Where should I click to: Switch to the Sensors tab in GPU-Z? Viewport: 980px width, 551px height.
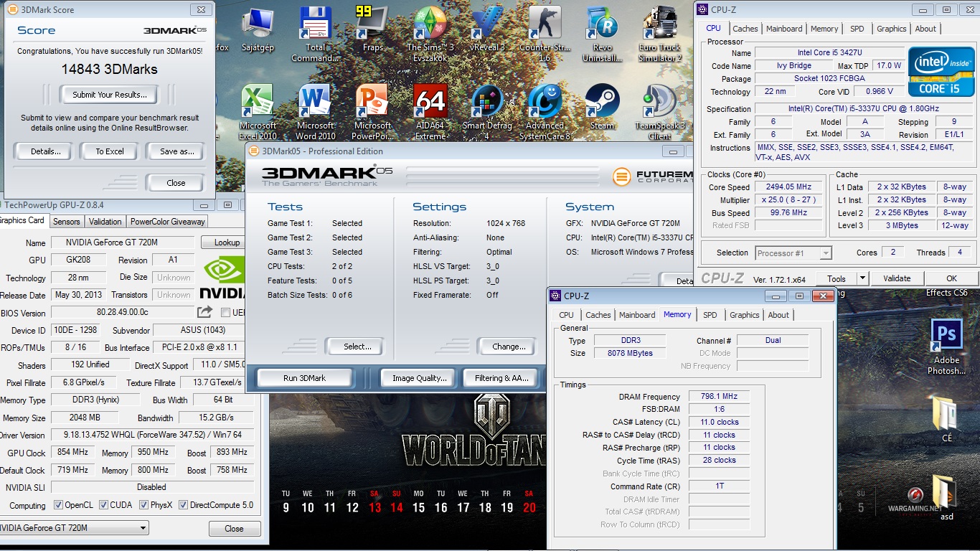point(67,222)
